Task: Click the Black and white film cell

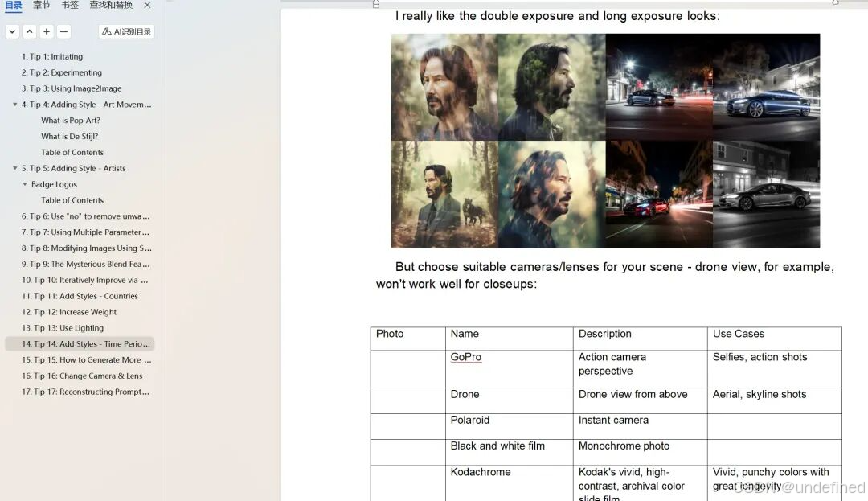Action: pos(509,452)
